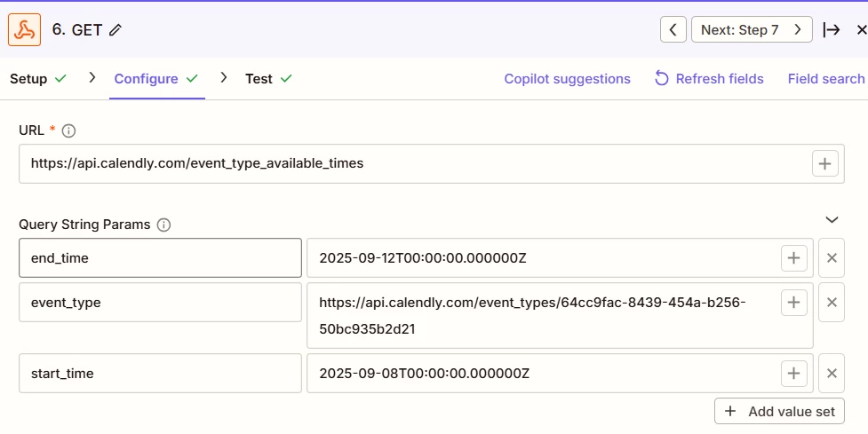
Task: Click Add value set button
Action: [x=779, y=411]
